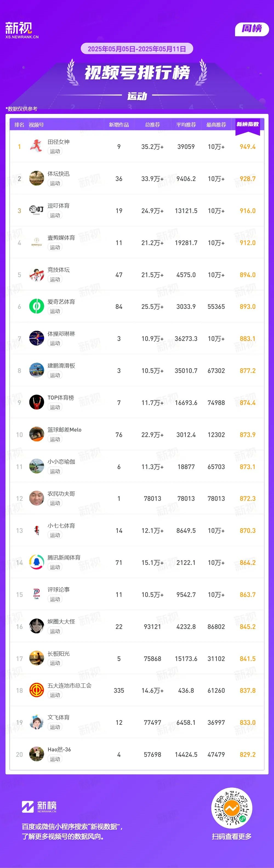Click the 总推荐 column header
This screenshot has height=868, width=274.
152,125
